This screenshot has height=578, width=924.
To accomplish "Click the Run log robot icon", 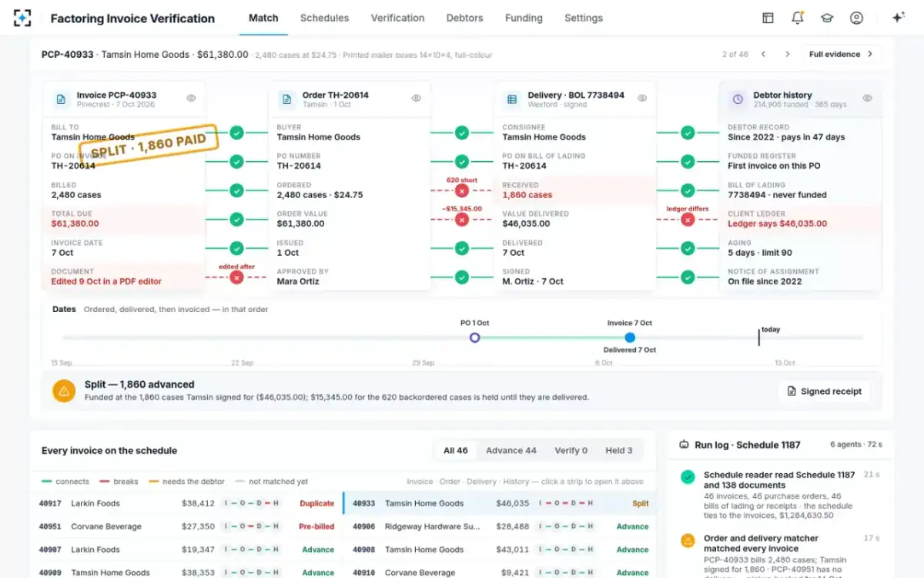I will pos(684,445).
